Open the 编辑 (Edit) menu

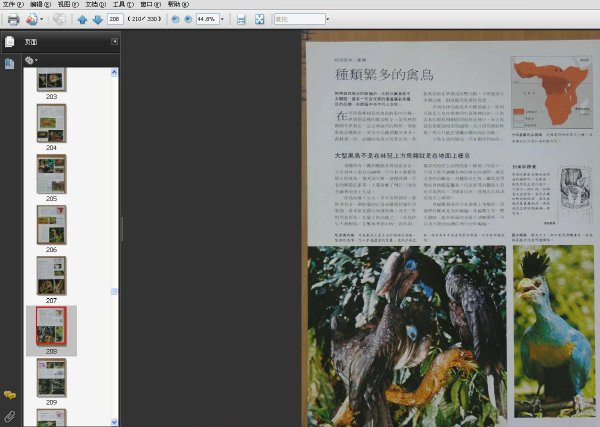(41, 4)
